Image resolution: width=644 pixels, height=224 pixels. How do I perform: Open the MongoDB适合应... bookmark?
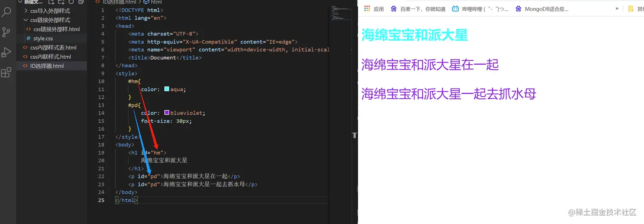tap(542, 9)
